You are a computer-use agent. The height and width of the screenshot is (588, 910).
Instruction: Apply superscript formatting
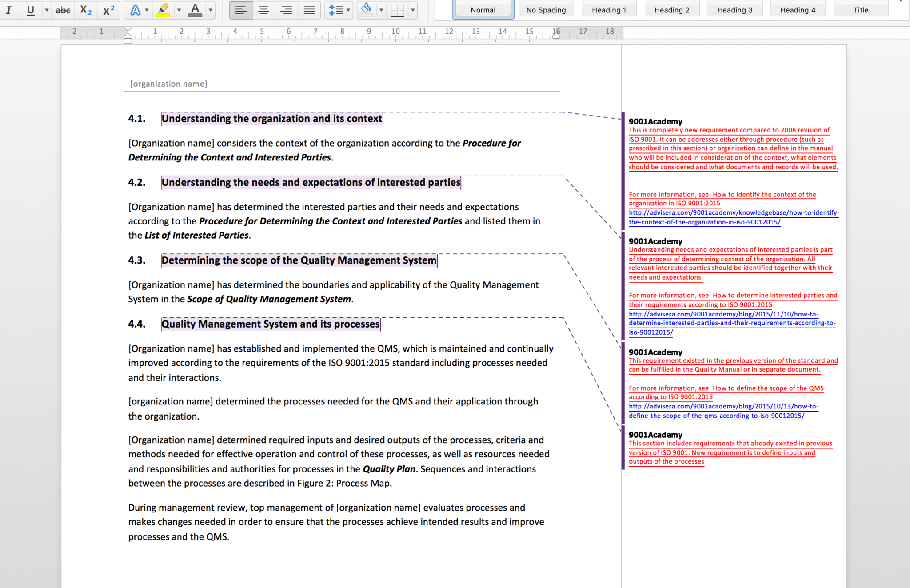point(108,10)
